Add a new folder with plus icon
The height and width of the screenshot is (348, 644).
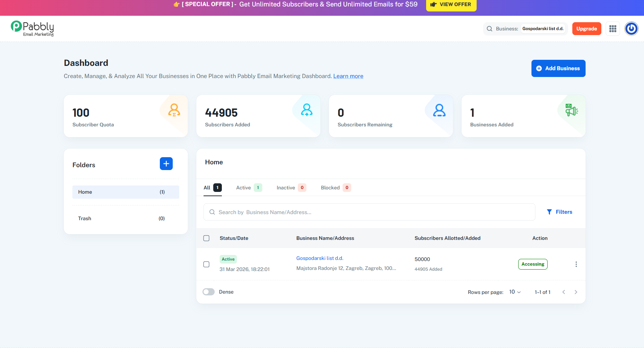(166, 164)
